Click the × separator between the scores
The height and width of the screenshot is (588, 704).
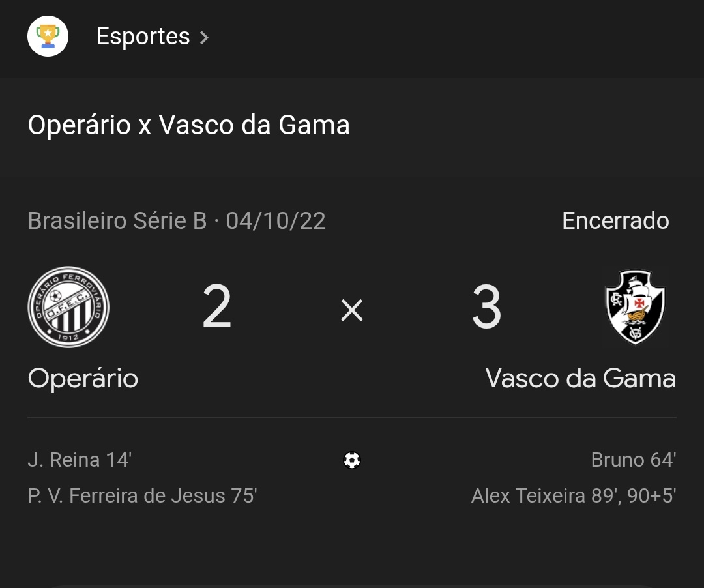coord(352,311)
